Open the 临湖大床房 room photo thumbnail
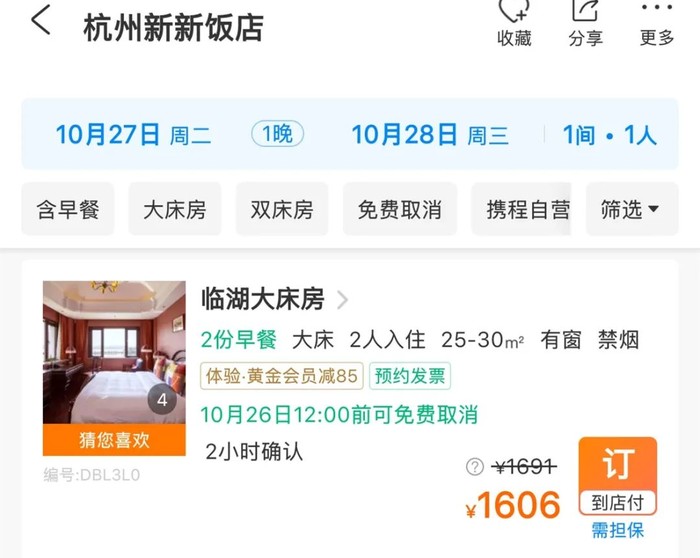The height and width of the screenshot is (558, 700). point(114,352)
